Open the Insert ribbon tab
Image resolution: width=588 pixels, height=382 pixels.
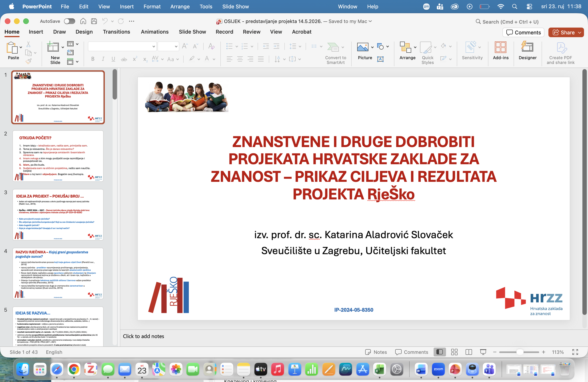[x=36, y=32]
